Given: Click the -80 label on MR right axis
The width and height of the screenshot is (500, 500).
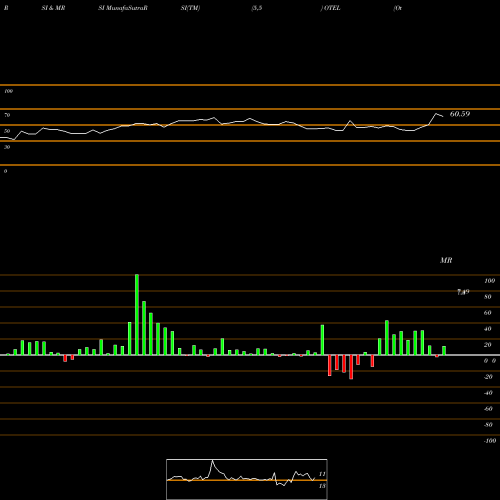Looking at the screenshot, I should tap(488, 425).
